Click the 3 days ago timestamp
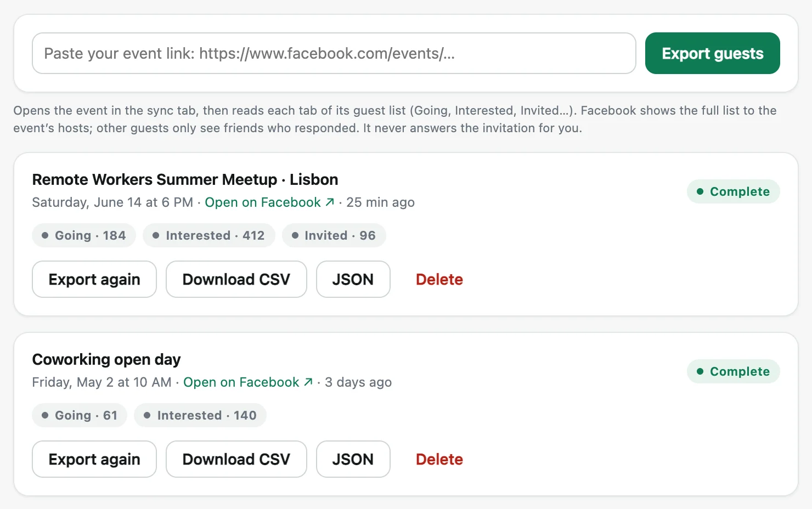The height and width of the screenshot is (509, 812). pos(358,382)
